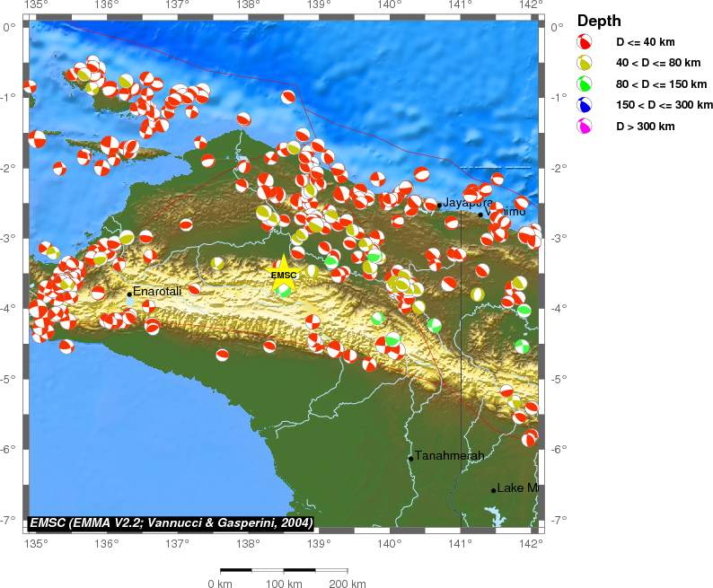Image resolution: width=713 pixels, height=588 pixels.
Task: Select the Jayapura city dot
Action: pyautogui.click(x=439, y=206)
